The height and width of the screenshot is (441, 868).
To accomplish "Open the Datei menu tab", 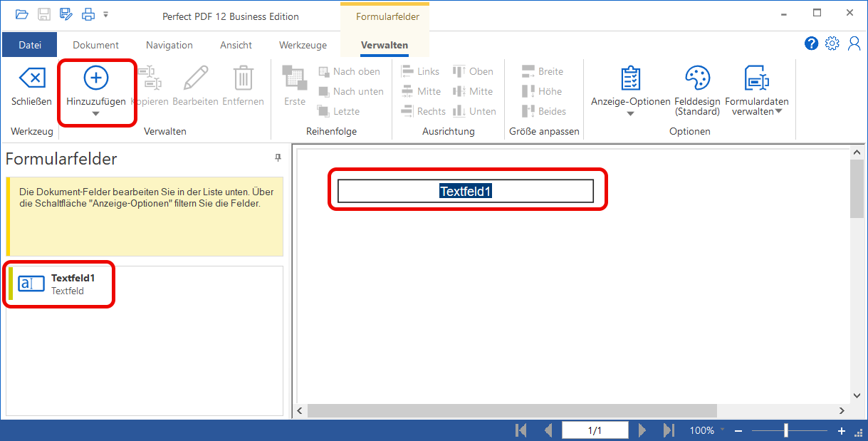I will [30, 45].
